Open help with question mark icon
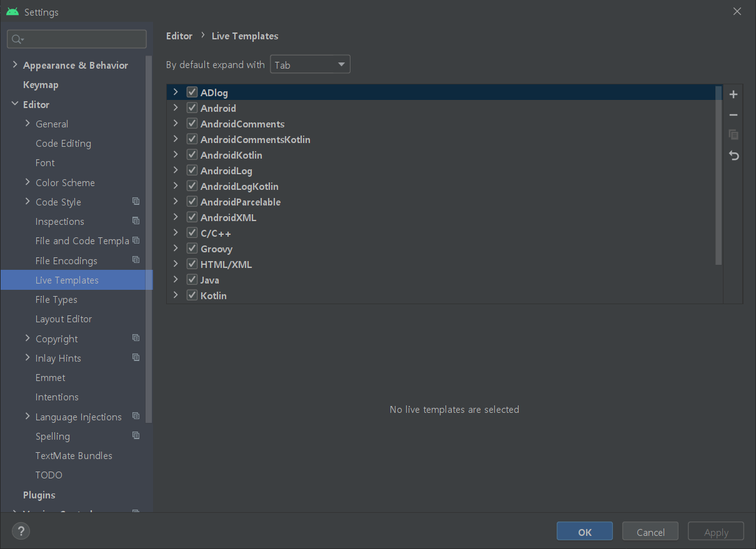Viewport: 756px width, 549px height. coord(21,532)
